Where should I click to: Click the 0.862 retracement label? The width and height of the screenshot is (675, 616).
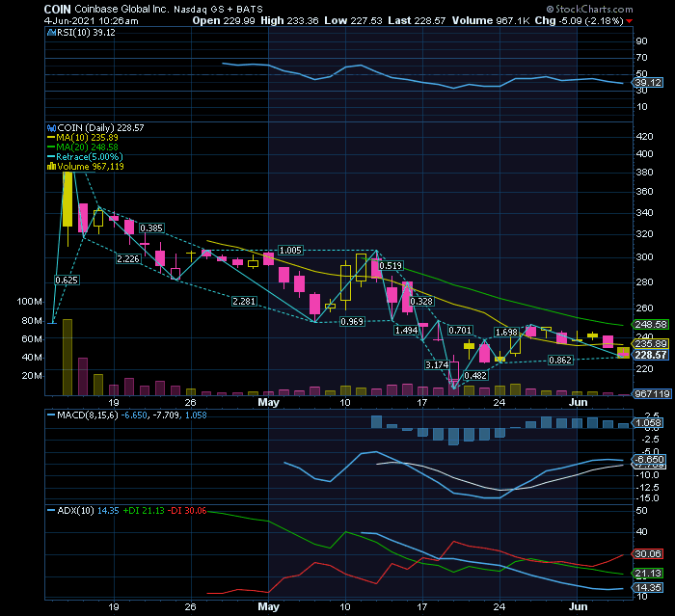[x=560, y=360]
